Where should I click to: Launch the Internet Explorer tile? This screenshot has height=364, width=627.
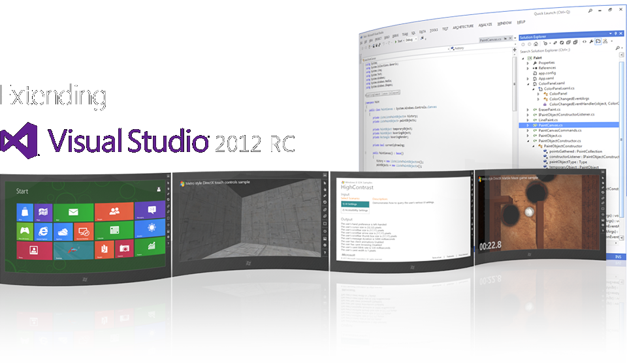tap(44, 231)
